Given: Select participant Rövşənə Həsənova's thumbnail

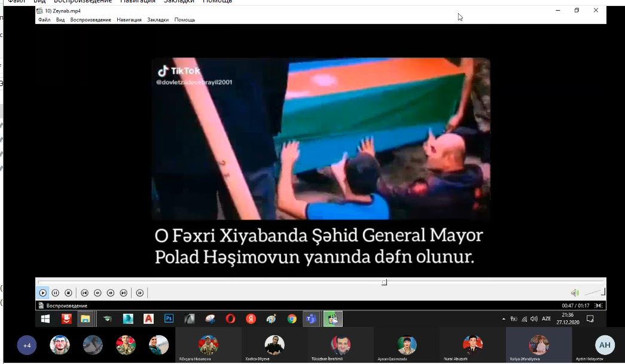Looking at the screenshot, I should tap(209, 345).
